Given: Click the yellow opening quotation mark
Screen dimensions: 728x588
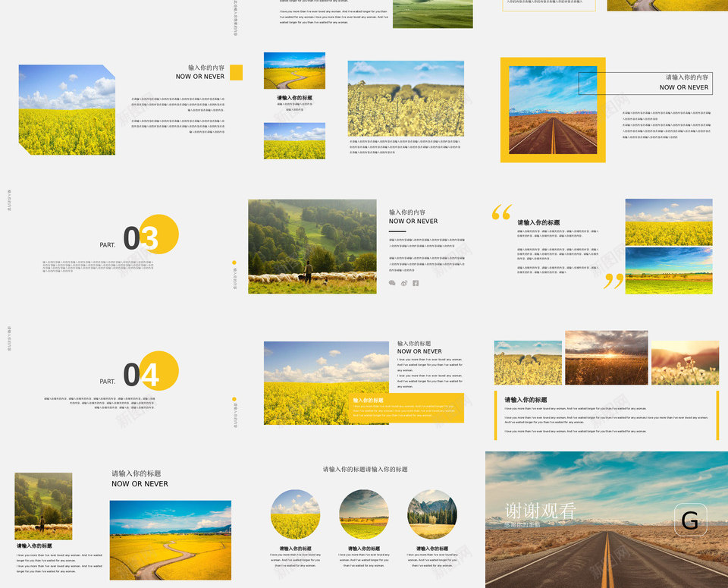Looking at the screenshot, I should pos(502,212).
